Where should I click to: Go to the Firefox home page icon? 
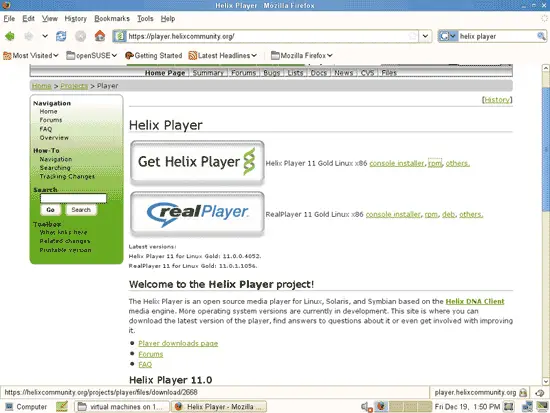coord(100,36)
